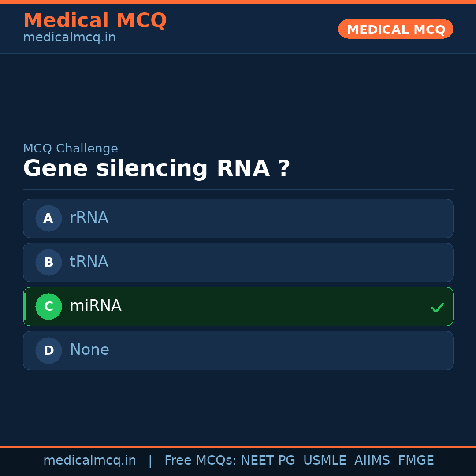Open medicalmcq.in link in the footer
The height and width of the screenshot is (476, 476).
click(x=89, y=461)
